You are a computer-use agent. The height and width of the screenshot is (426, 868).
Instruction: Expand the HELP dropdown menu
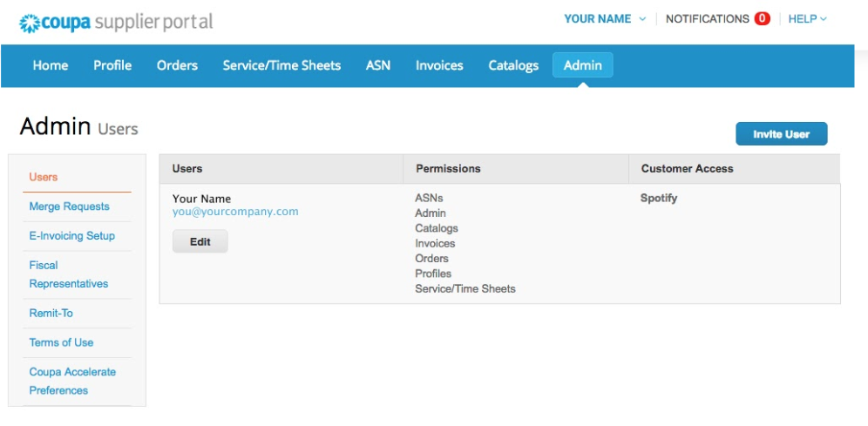point(807,18)
